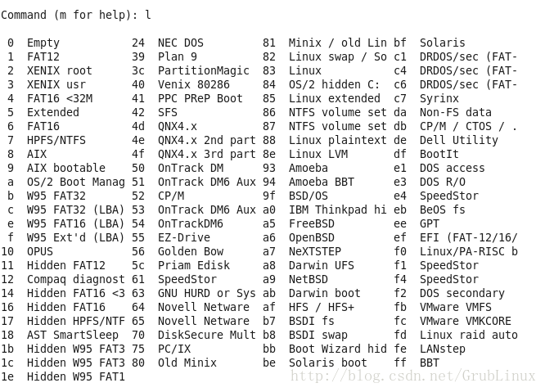Click the "Darwin boot" partition type

[324, 293]
